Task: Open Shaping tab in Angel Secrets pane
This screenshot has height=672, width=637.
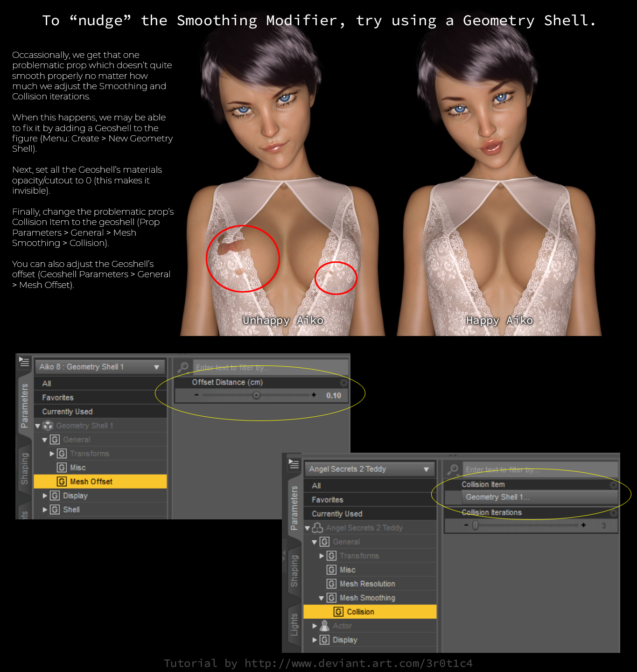Action: pos(294,570)
